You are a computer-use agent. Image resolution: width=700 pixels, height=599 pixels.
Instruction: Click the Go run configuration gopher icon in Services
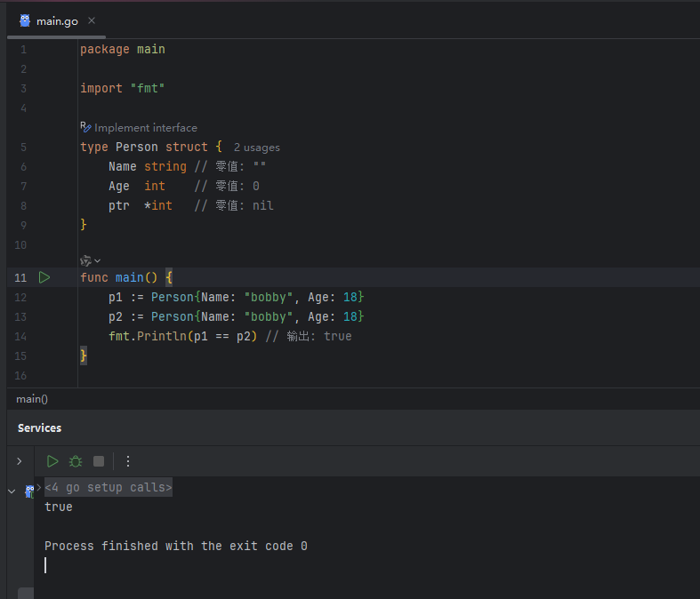click(x=29, y=491)
